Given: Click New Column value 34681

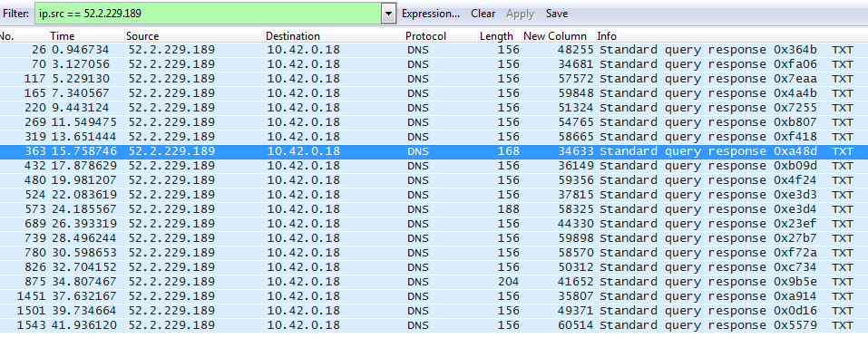Looking at the screenshot, I should (575, 64).
